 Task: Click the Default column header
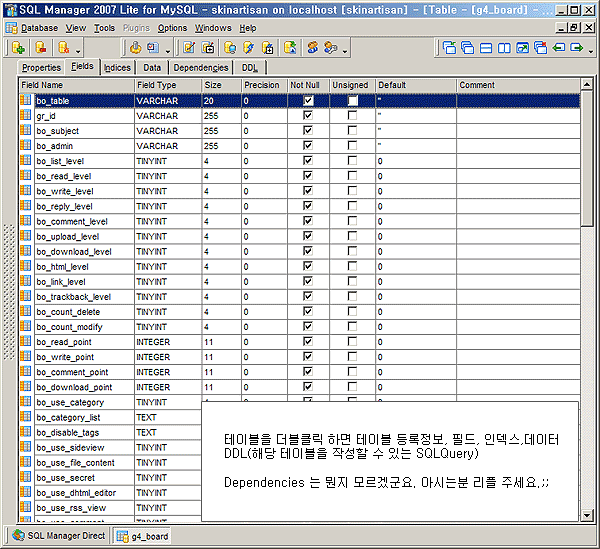coord(416,85)
